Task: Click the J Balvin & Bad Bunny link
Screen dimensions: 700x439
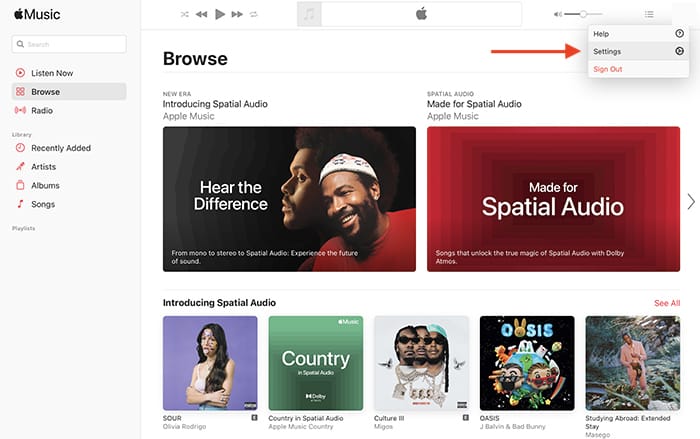Action: (512, 426)
